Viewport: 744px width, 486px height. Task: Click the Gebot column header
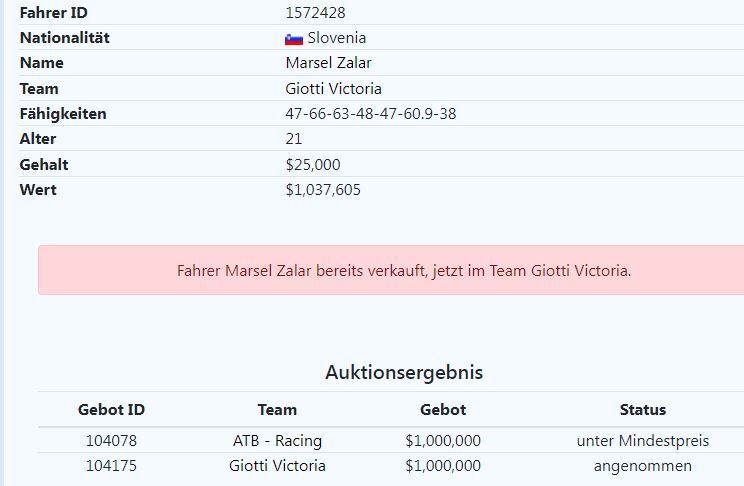tap(443, 409)
